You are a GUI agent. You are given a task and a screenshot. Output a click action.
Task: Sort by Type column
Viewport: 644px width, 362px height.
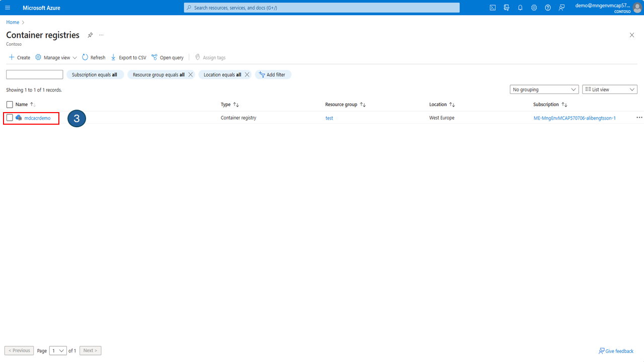[230, 105]
